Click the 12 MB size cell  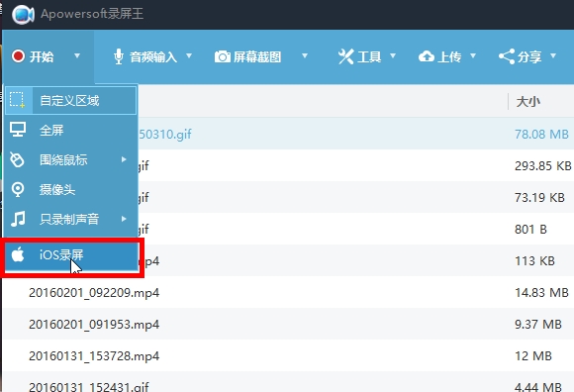point(533,355)
